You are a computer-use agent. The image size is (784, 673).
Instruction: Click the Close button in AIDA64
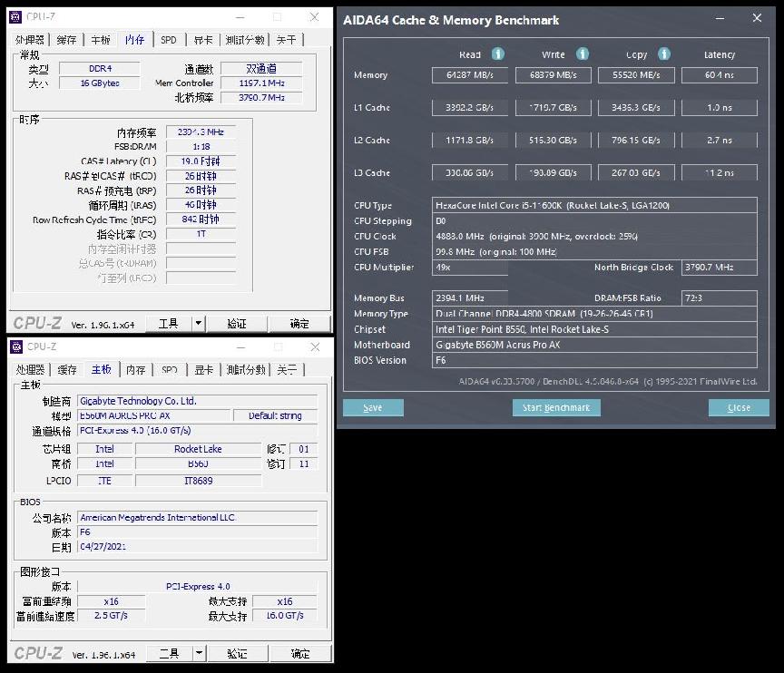[739, 407]
